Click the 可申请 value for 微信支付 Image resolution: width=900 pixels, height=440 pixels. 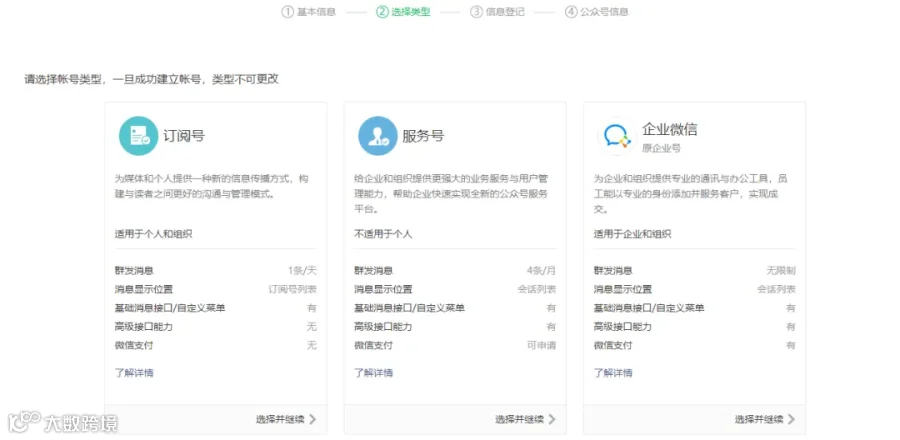pyautogui.click(x=541, y=345)
